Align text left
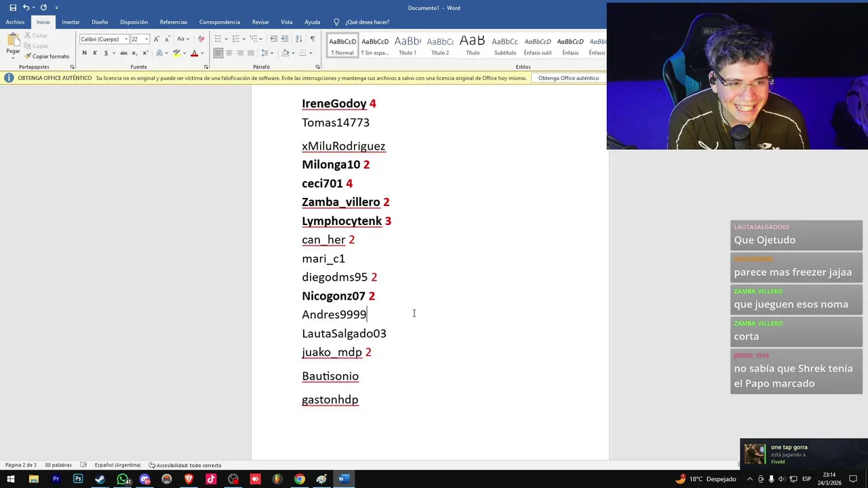Image resolution: width=868 pixels, height=488 pixels. (218, 53)
